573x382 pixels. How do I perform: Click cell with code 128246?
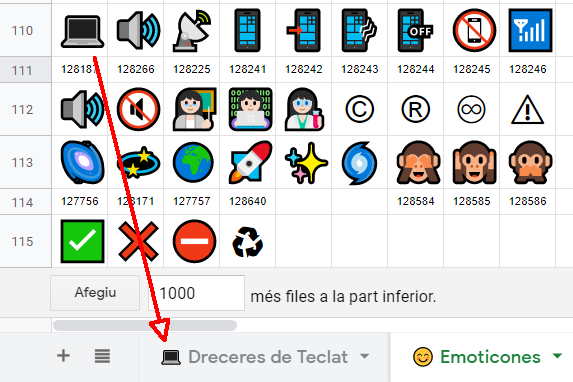tap(527, 69)
